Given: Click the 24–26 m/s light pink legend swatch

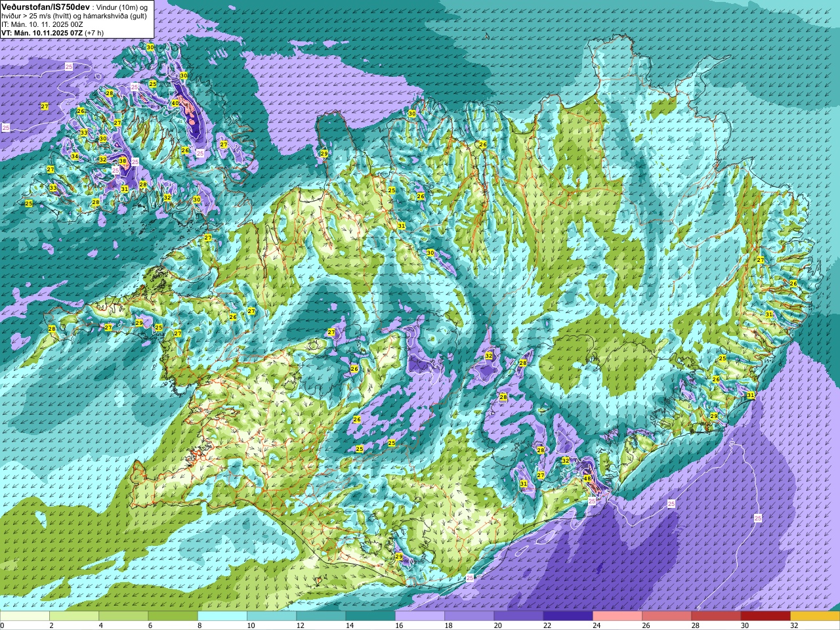Looking at the screenshot, I should coord(618,616).
